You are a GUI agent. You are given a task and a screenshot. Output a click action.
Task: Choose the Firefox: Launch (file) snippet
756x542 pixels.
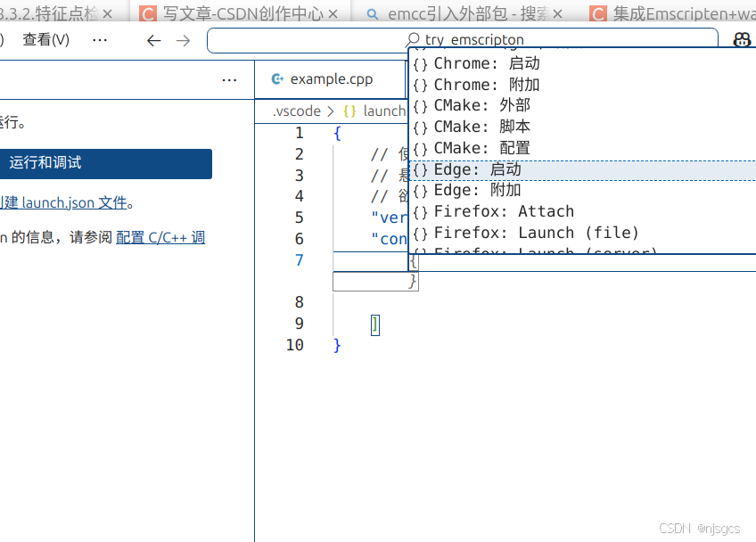point(582,233)
